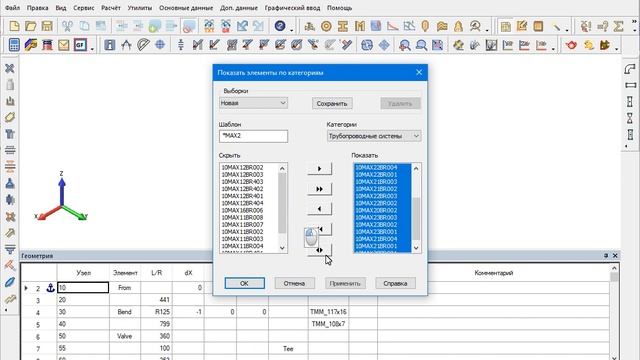
Task: Open the Категории dropdown Трубопроводные системы
Action: 374,136
